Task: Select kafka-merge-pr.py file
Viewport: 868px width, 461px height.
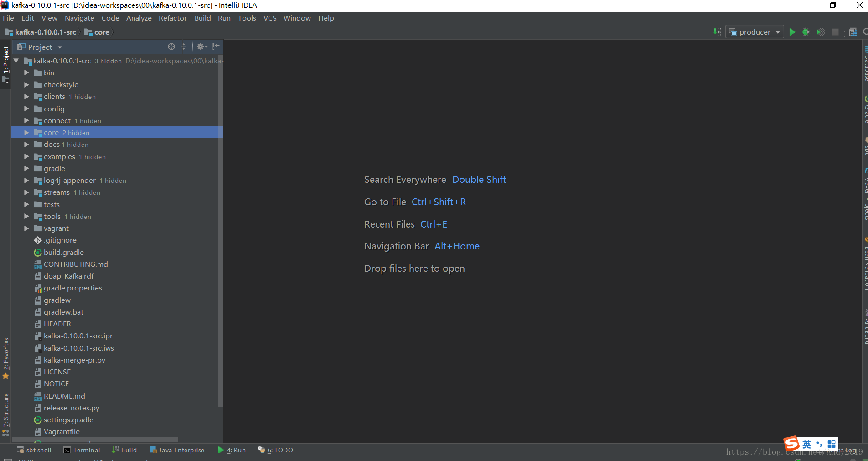Action: [74, 360]
